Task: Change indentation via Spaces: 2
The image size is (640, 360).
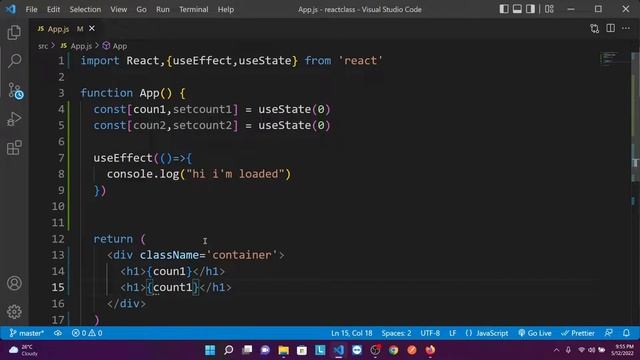Action: [x=396, y=333]
